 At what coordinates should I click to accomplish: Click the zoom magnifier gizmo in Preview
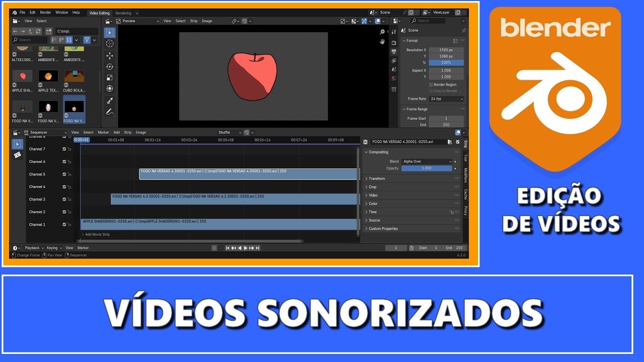(x=382, y=32)
